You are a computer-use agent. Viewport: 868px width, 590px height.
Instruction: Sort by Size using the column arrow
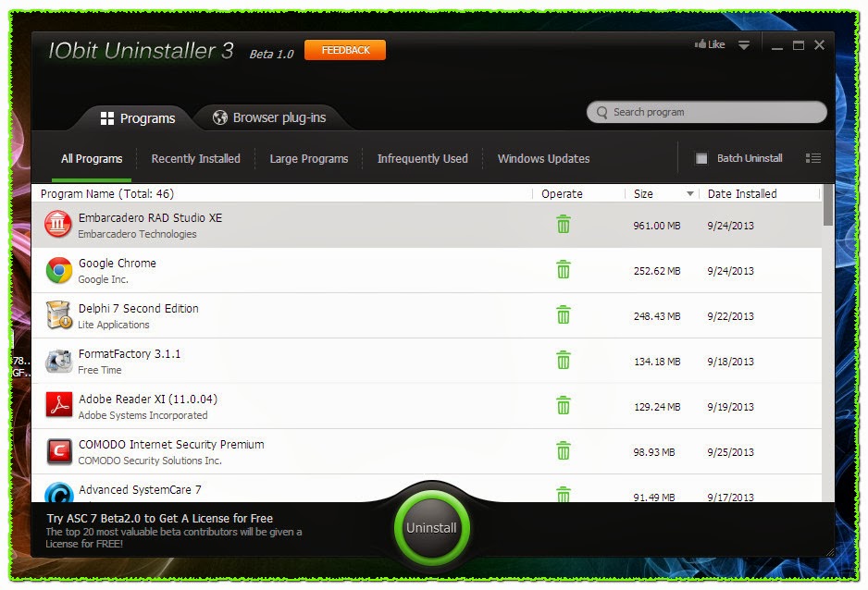coord(689,194)
